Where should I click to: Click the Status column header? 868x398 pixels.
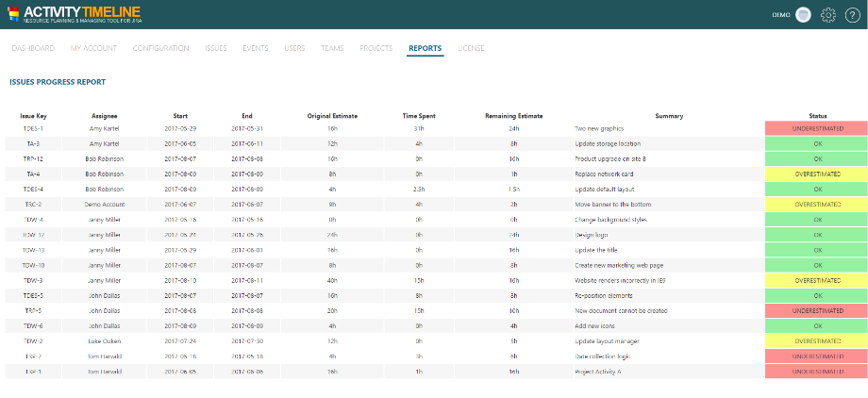tap(817, 115)
